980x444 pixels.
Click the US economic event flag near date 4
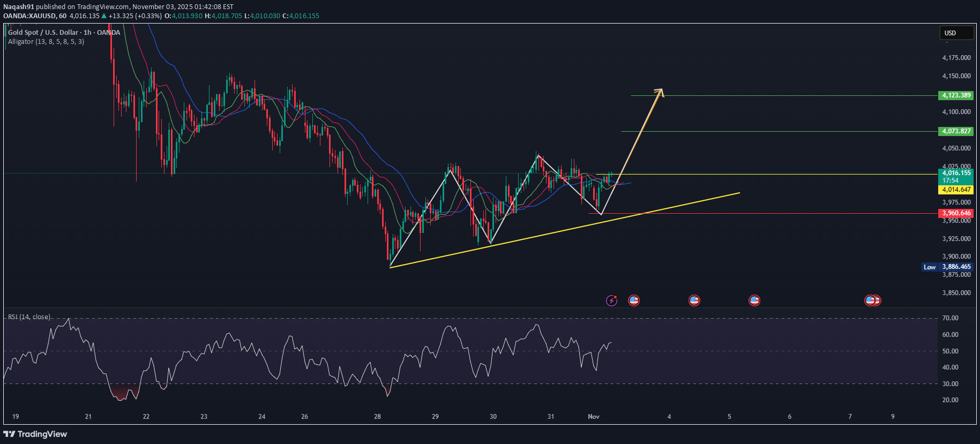694,300
